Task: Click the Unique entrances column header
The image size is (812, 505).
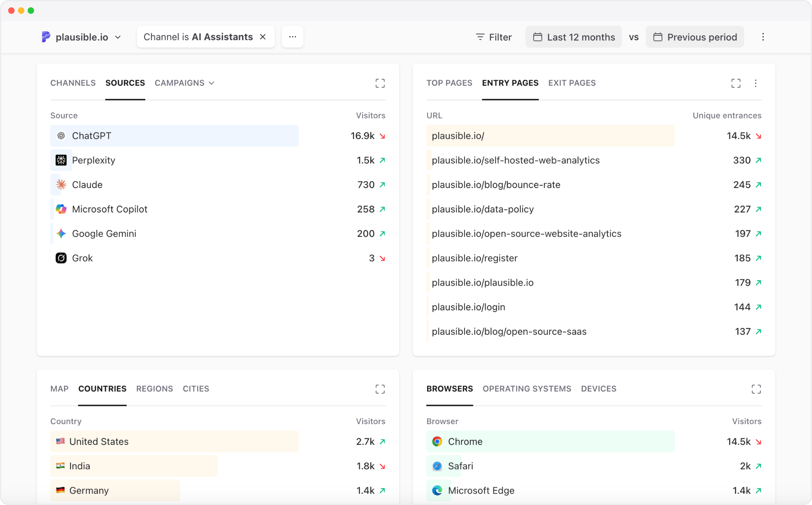Action: point(727,115)
